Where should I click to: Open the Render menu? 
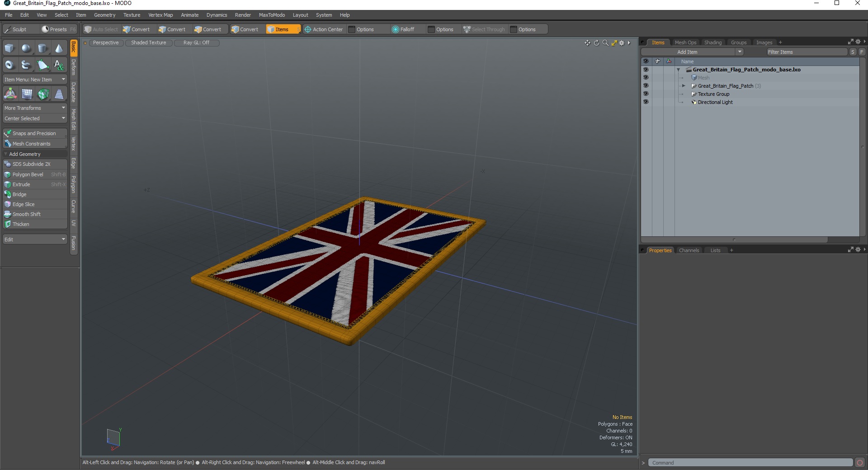243,15
